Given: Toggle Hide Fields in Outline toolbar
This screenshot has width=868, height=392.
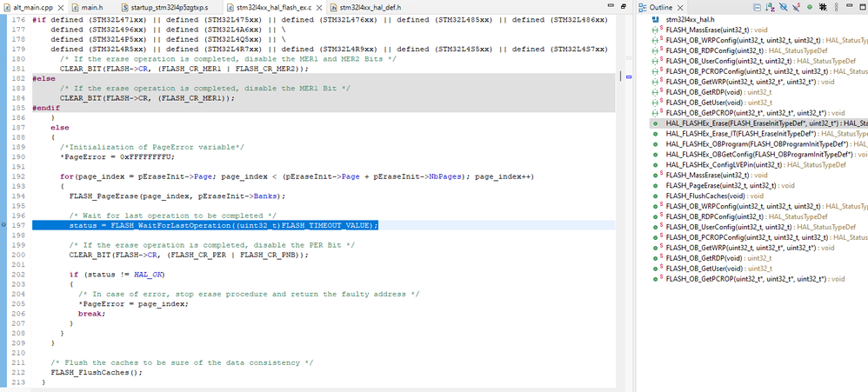Looking at the screenshot, I should 784,7.
